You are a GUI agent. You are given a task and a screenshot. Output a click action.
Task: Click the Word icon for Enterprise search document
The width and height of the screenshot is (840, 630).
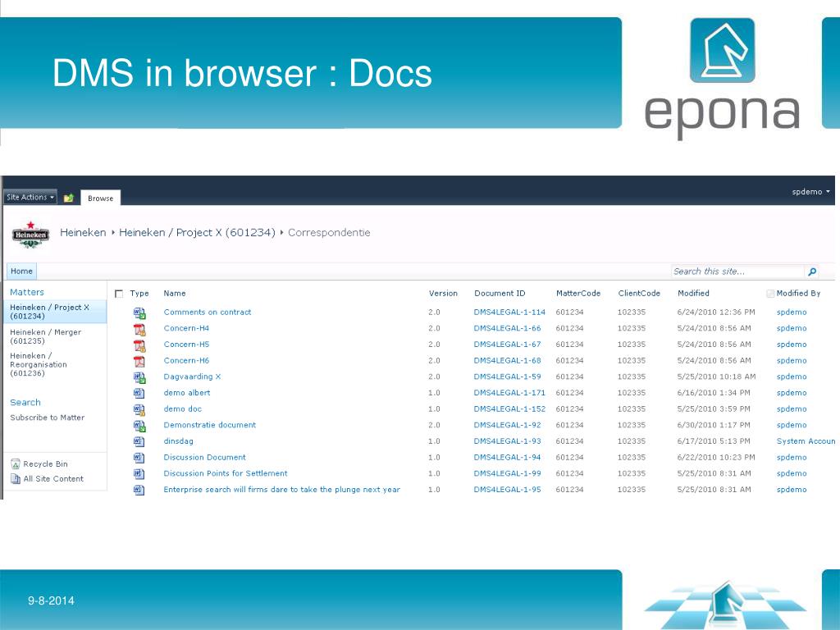coord(139,490)
